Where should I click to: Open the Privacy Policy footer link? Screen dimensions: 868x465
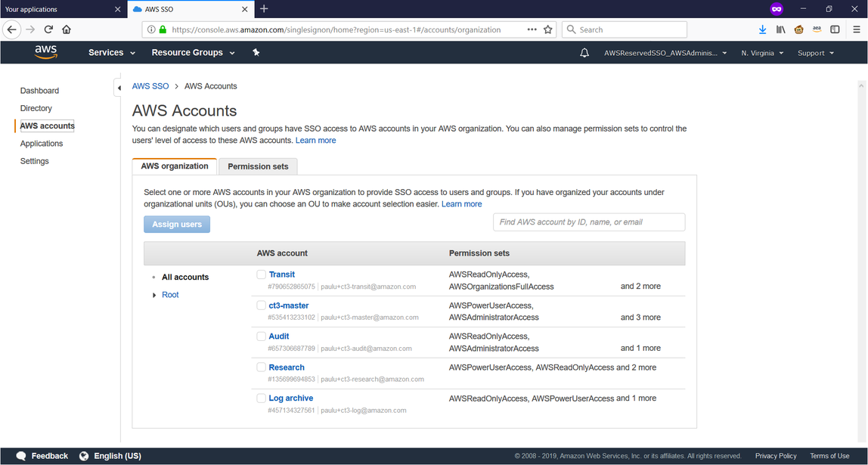pos(776,456)
